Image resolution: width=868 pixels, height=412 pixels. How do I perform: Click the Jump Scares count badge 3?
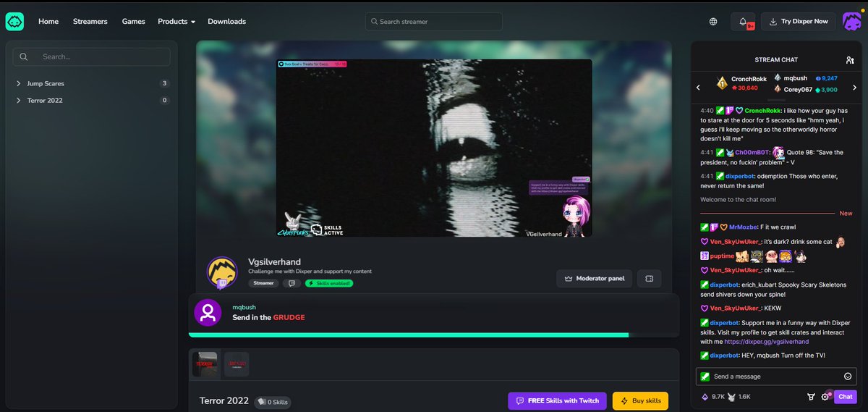point(165,83)
